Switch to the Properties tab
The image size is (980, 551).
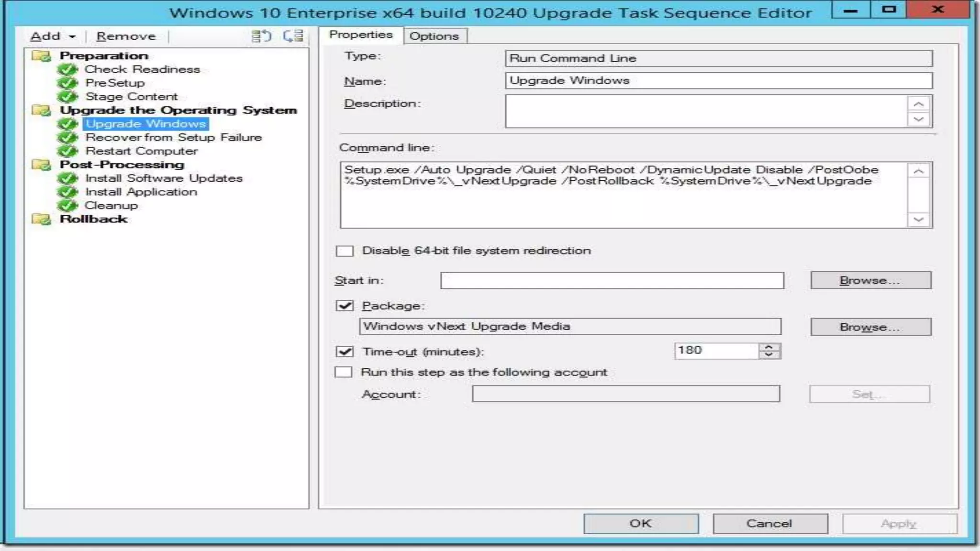click(361, 35)
